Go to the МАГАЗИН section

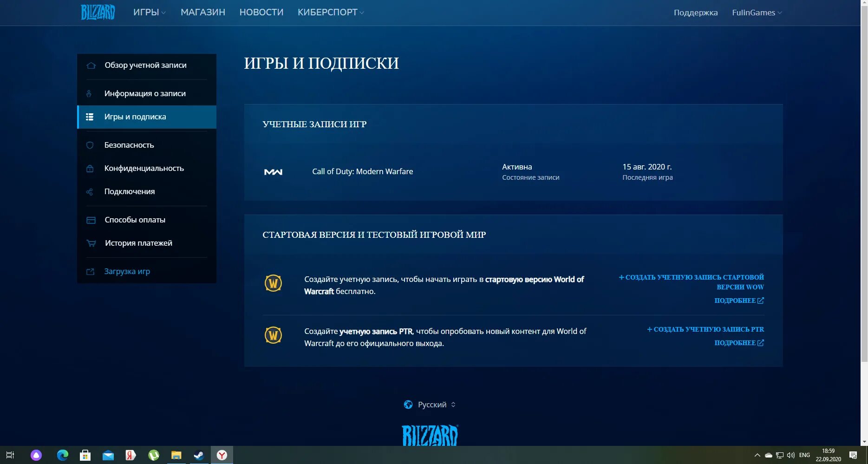[203, 13]
